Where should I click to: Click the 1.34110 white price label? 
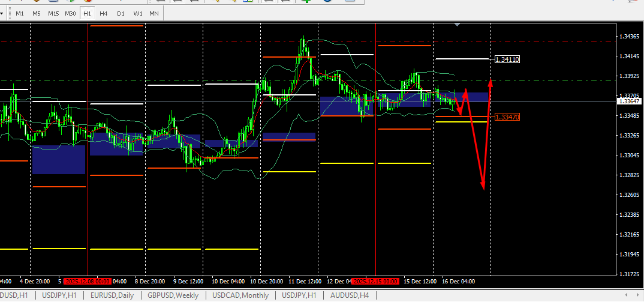coord(508,59)
